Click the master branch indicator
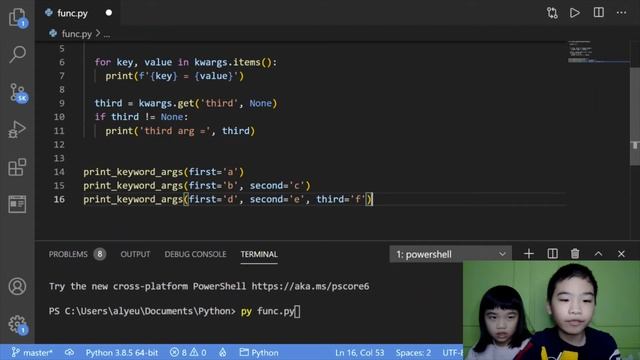Image resolution: width=640 pixels, height=360 pixels. tap(32, 353)
